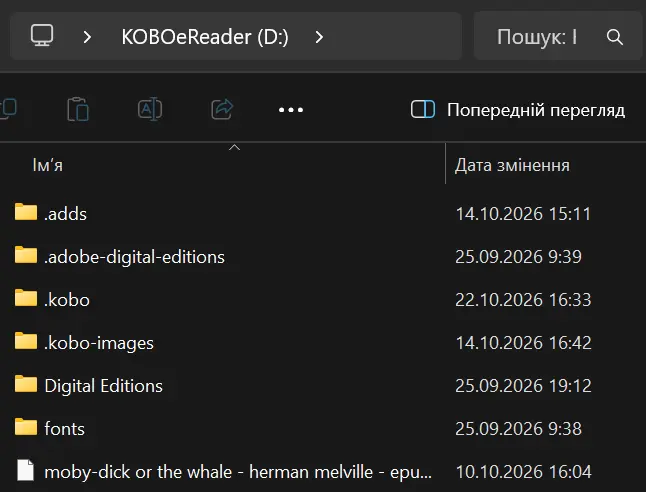Click the Share toolbar icon

pyautogui.click(x=222, y=109)
